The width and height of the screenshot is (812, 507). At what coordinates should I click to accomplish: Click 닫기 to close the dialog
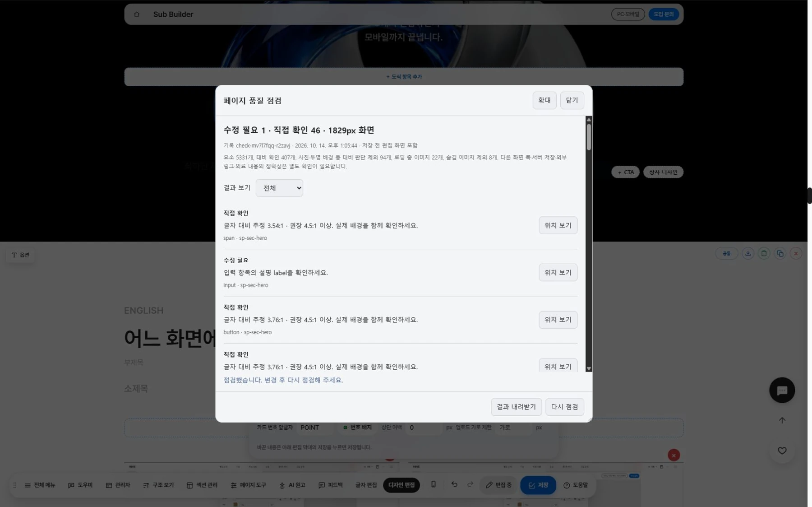[572, 100]
